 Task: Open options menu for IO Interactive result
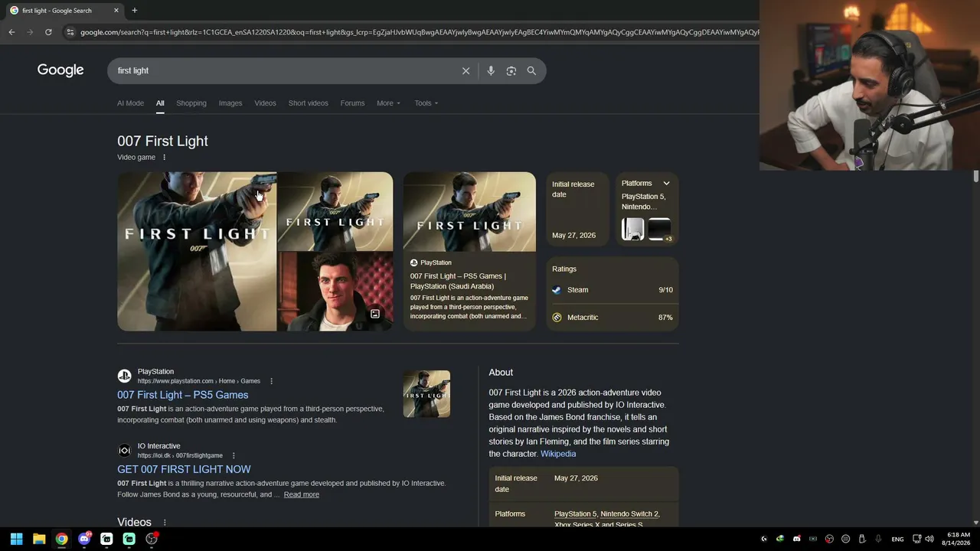click(x=234, y=455)
